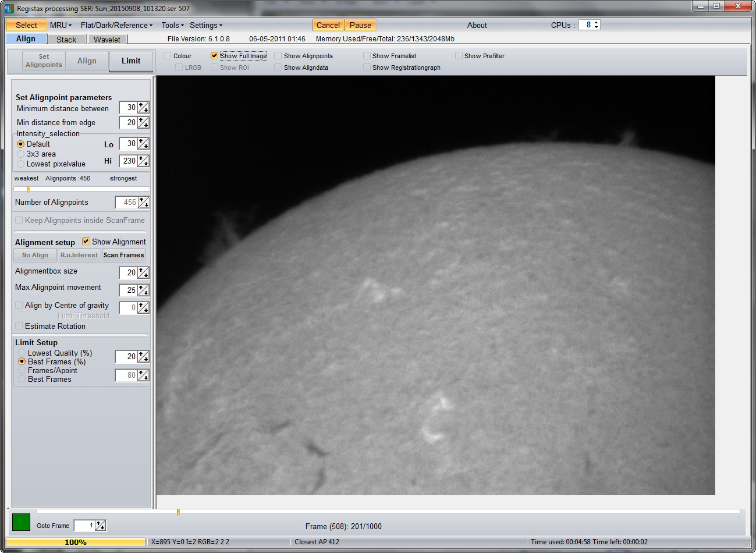Click the No Align button
This screenshot has width=756, height=553.
point(35,255)
